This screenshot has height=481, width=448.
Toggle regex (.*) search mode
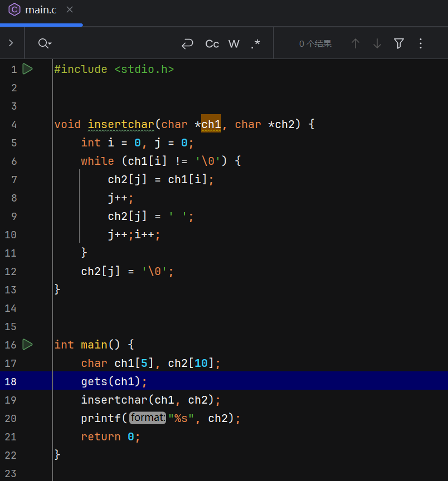255,43
